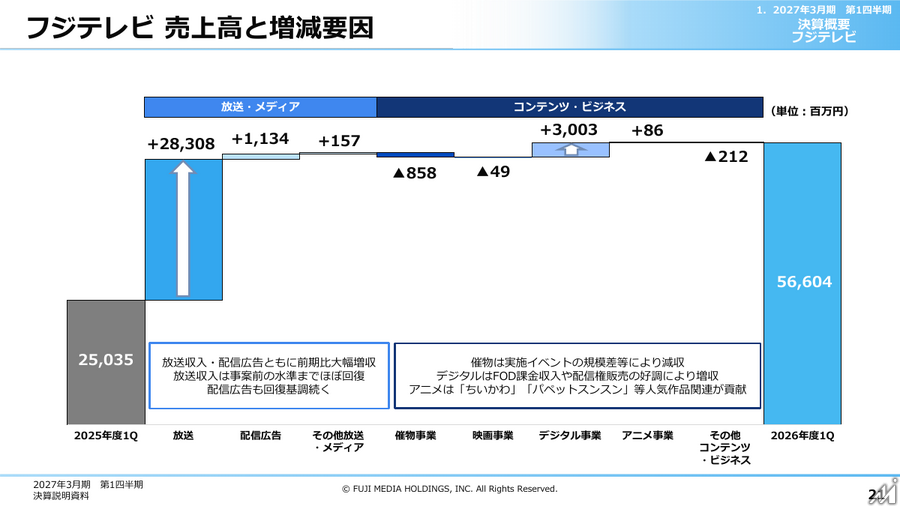Click the +157 value label
This screenshot has height=506, width=900.
[339, 141]
